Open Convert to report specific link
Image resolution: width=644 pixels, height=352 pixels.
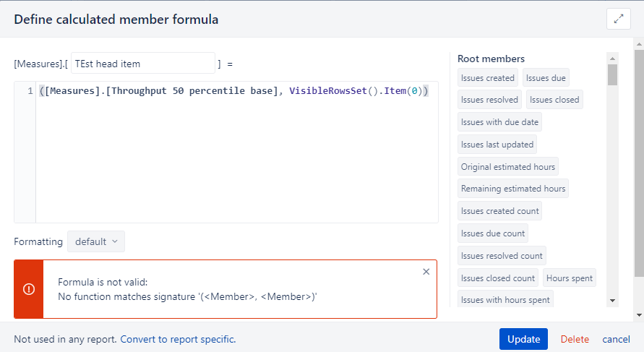(x=178, y=339)
